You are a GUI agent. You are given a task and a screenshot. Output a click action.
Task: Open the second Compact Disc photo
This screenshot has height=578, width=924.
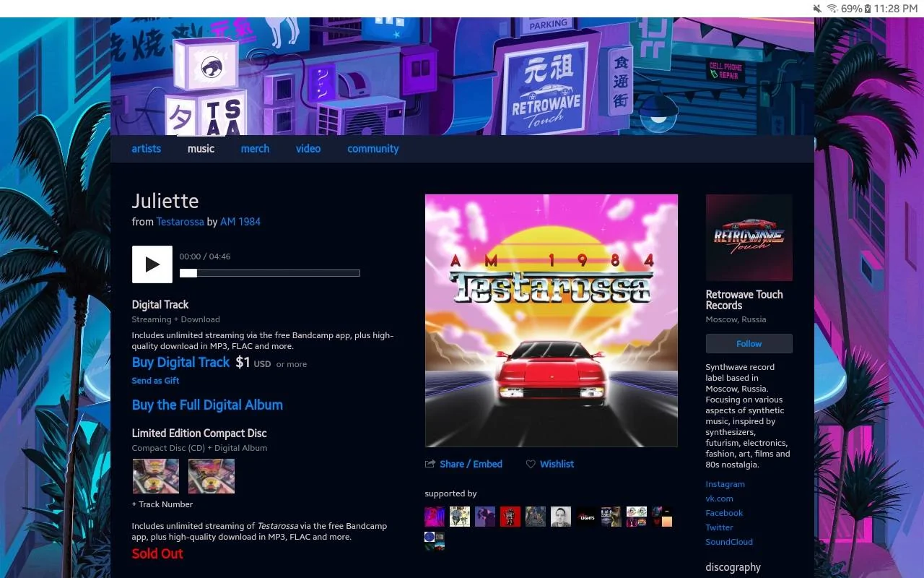pyautogui.click(x=212, y=476)
